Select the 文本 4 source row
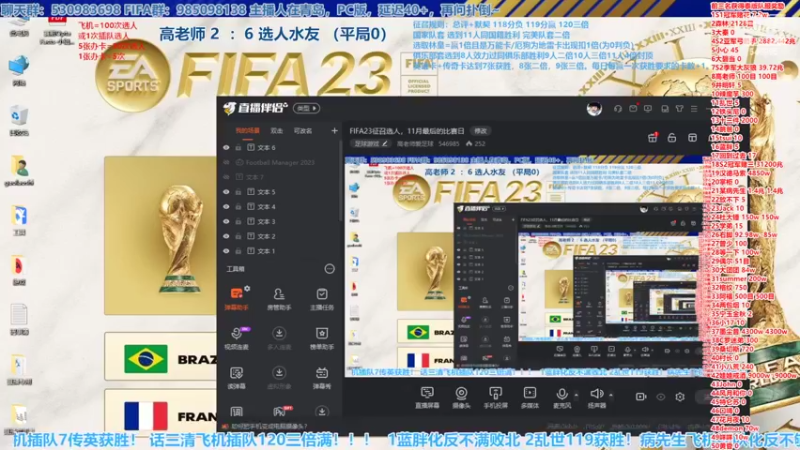The image size is (800, 450). point(280,207)
